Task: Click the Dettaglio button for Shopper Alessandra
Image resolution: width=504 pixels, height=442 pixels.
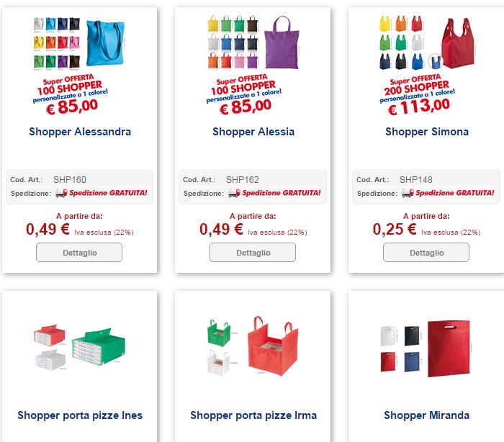Action: click(79, 253)
